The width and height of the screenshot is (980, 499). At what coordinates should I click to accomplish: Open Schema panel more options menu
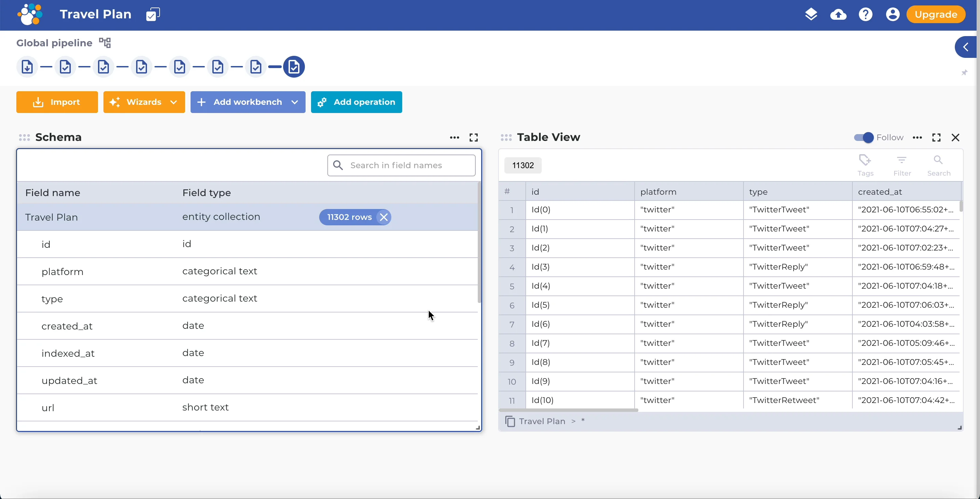(x=455, y=138)
